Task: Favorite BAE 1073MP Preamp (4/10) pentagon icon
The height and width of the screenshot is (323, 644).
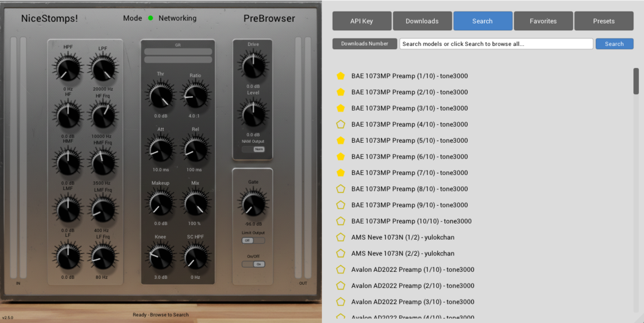Action: pyautogui.click(x=341, y=124)
